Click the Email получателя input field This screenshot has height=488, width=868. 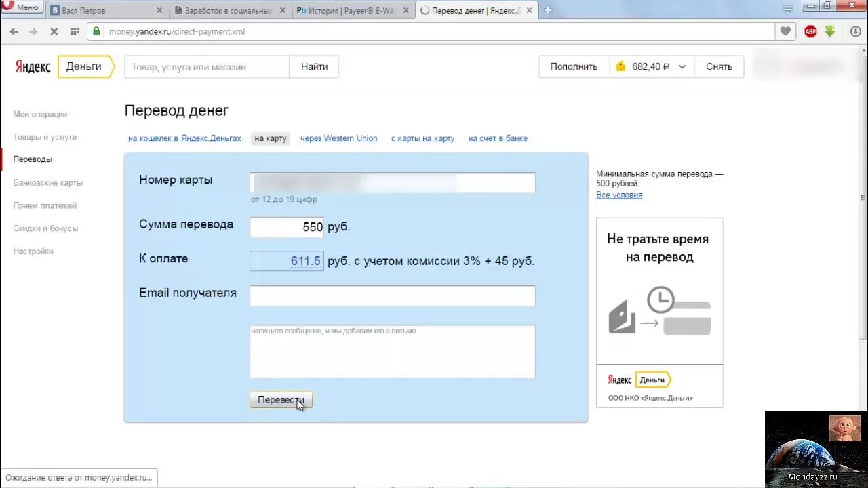pos(393,296)
